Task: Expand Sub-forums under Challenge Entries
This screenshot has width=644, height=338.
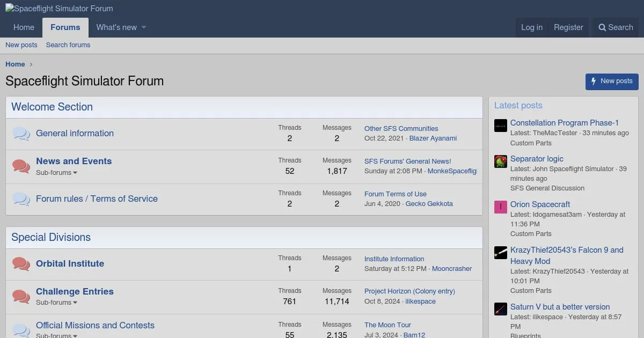Action: [56, 303]
